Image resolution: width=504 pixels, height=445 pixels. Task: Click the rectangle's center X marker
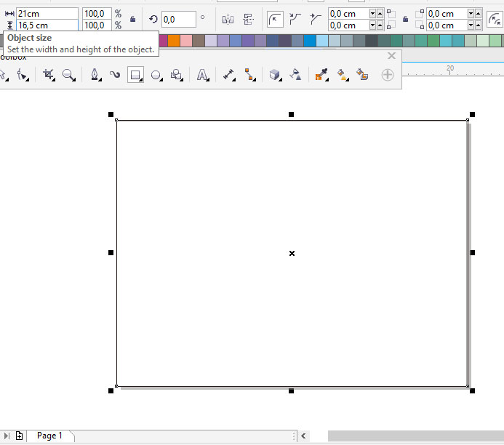[x=292, y=254]
